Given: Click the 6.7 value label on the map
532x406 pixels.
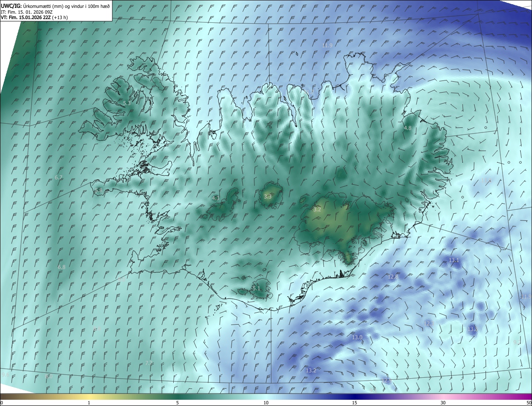Looking at the screenshot, I should click(59, 177).
